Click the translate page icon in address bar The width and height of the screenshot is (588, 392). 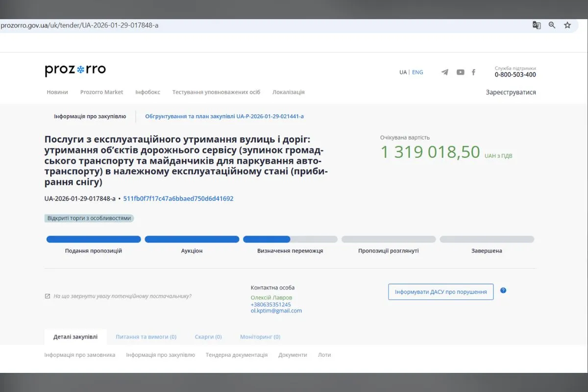click(x=537, y=24)
